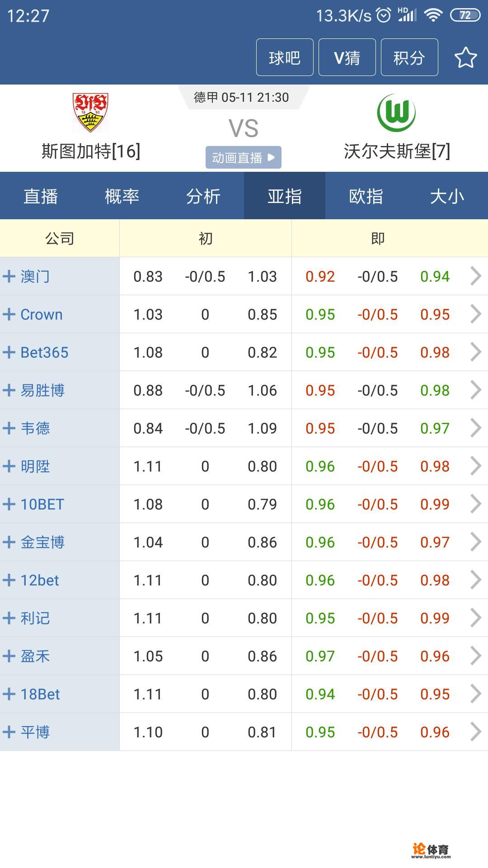
Task: Tap the Wi-Fi icon in status bar
Action: (433, 16)
